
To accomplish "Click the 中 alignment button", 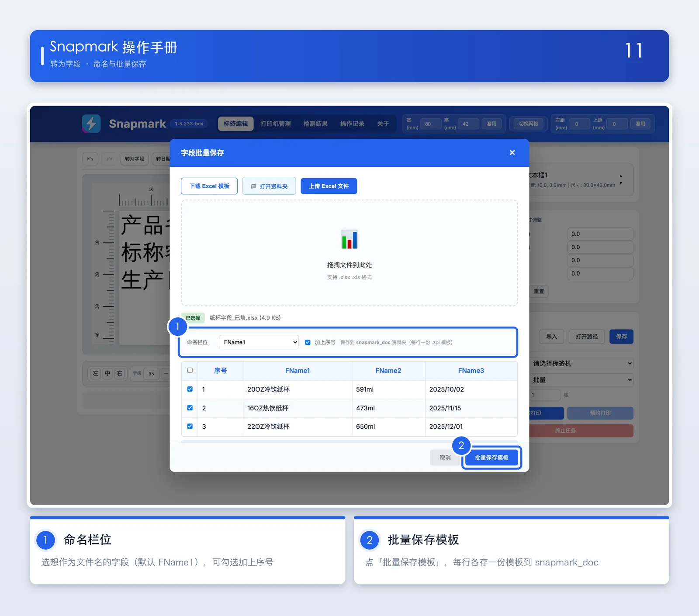I will tap(107, 373).
